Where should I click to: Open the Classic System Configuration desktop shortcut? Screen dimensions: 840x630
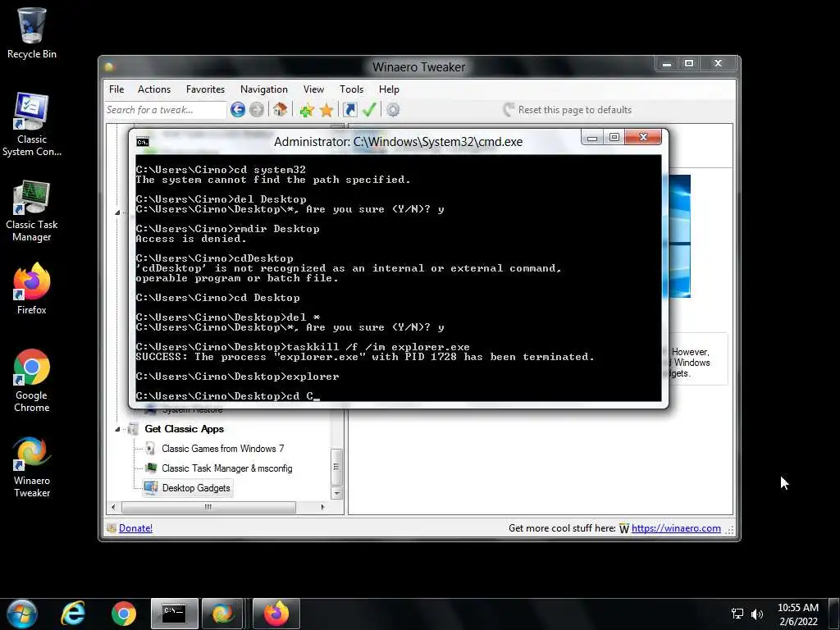(32, 125)
